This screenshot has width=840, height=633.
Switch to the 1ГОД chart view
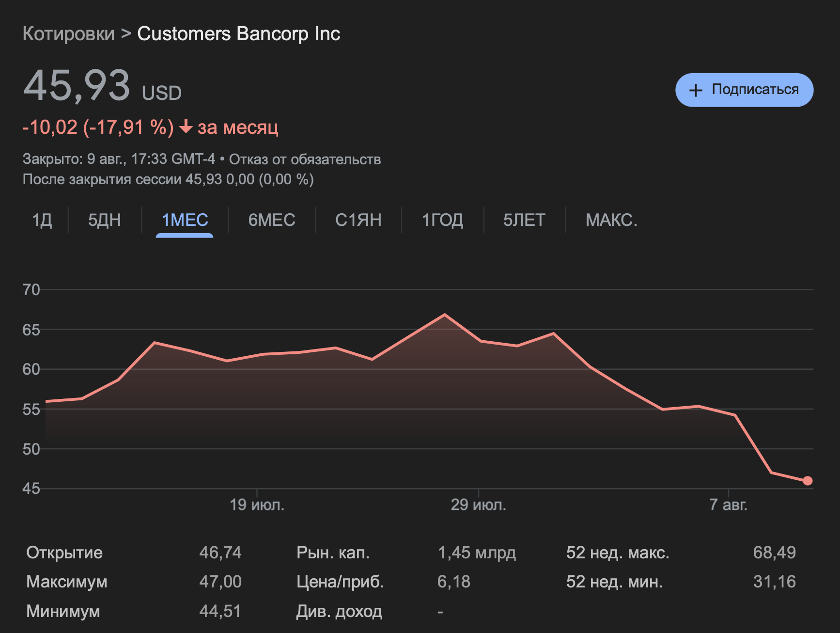tap(442, 220)
